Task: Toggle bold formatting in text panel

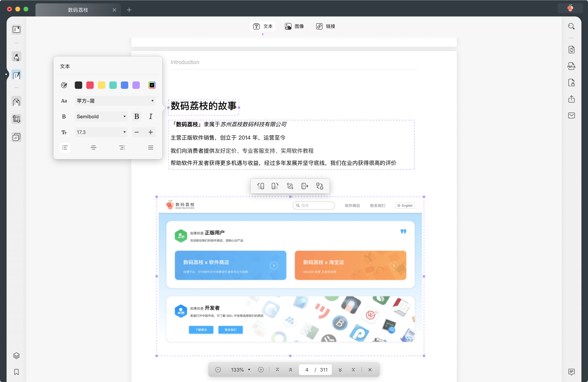Action: (x=137, y=116)
